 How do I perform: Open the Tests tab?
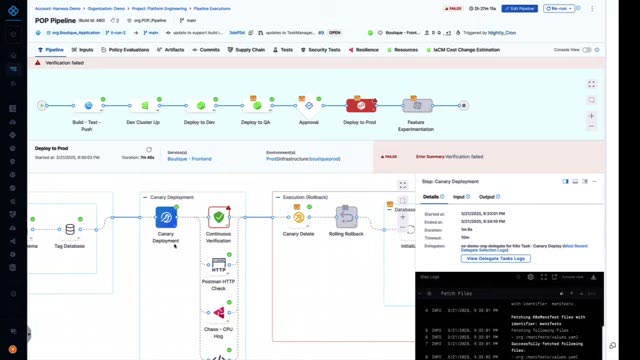coord(283,50)
